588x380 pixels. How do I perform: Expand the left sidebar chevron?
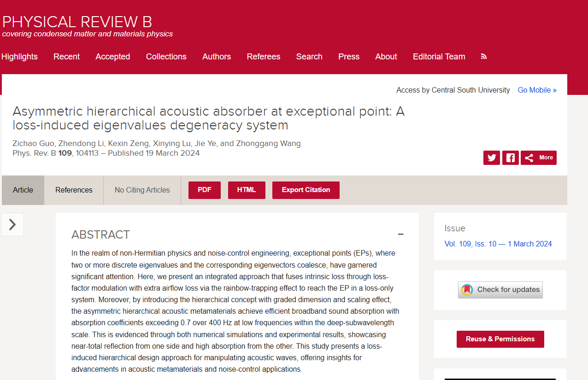click(x=12, y=224)
